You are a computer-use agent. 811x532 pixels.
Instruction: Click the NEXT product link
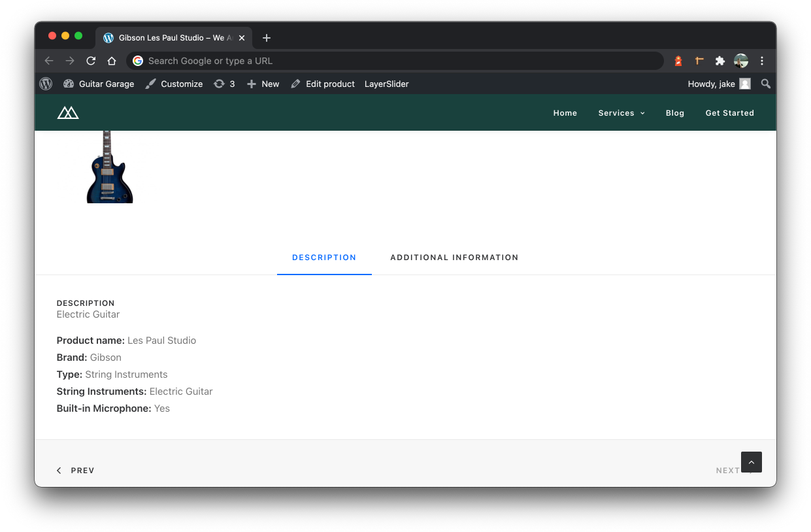(x=729, y=470)
